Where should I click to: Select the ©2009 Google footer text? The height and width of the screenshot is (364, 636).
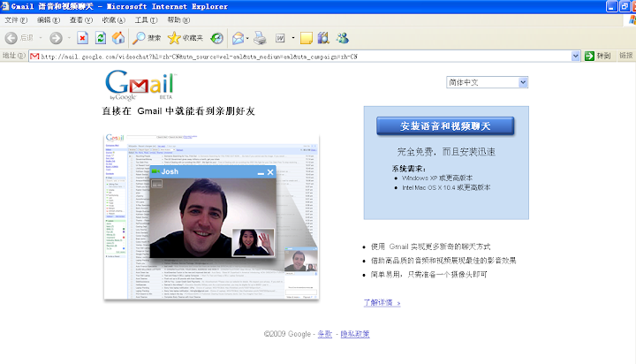coord(287,334)
